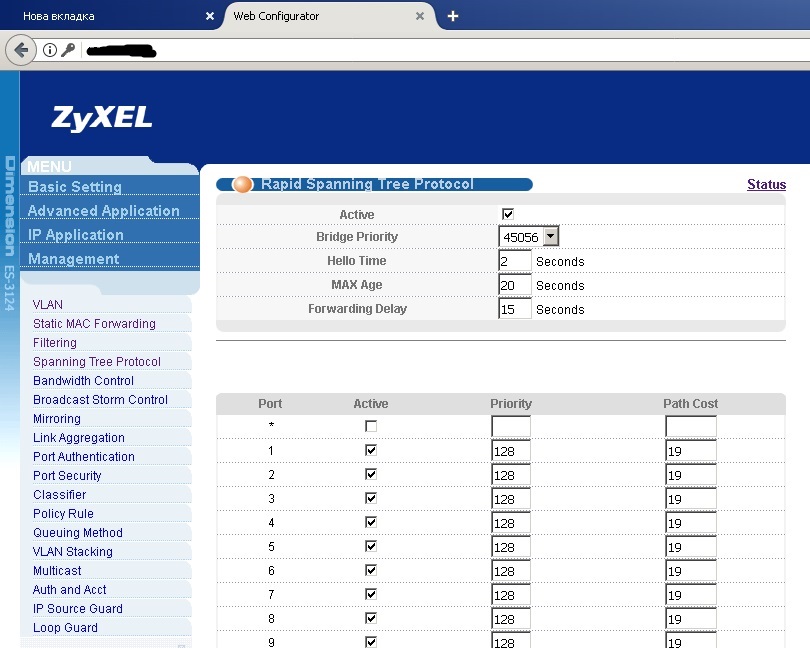
Task: Toggle the Active checkbox for Rapid Spanning Tree Protocol
Action: (x=507, y=213)
